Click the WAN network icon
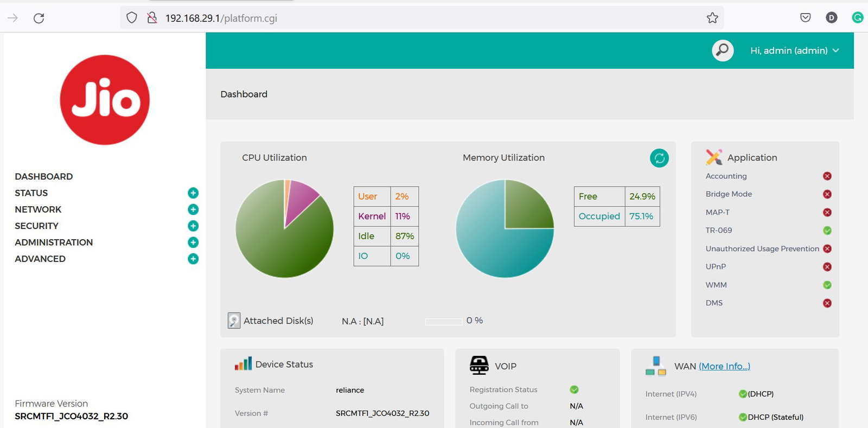868x428 pixels. [x=656, y=366]
